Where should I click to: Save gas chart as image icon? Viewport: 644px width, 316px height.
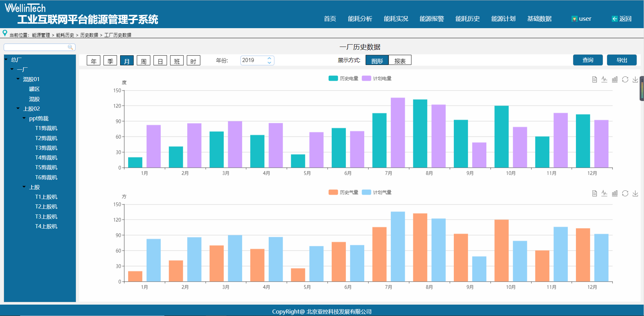pos(635,193)
